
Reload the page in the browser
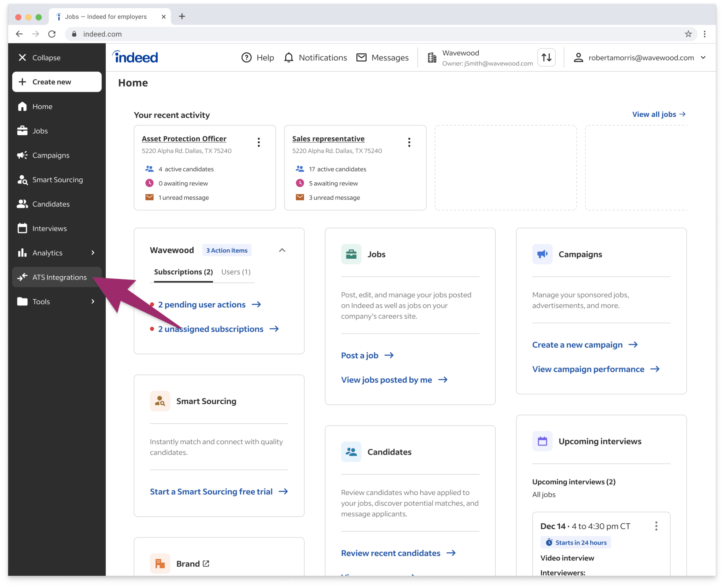pos(52,34)
